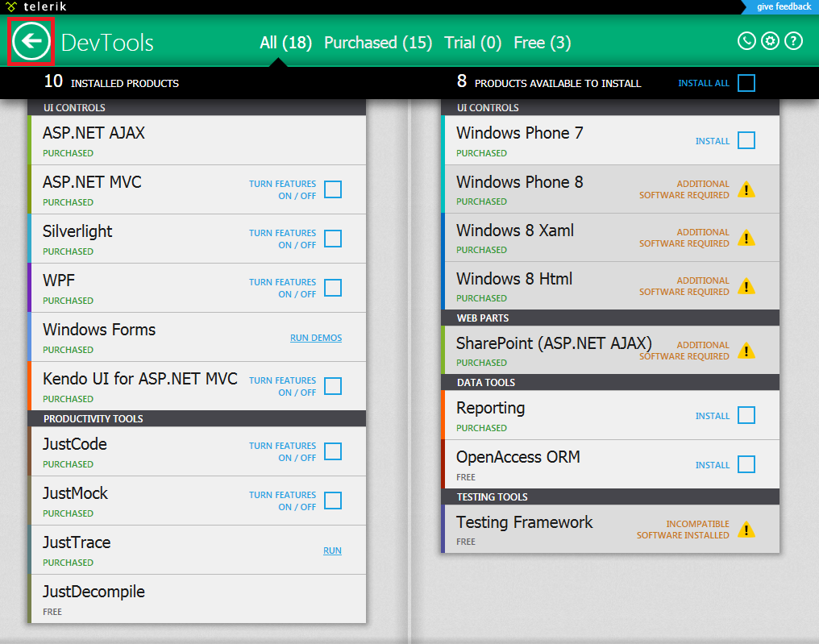The width and height of the screenshot is (819, 644).
Task: Click Additional Software Required for Windows Phone 8
Action: pos(684,189)
